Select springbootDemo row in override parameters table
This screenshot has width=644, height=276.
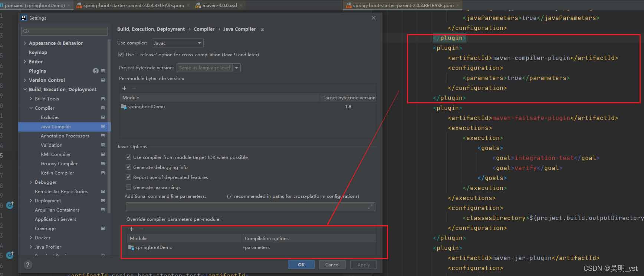[x=252, y=247]
